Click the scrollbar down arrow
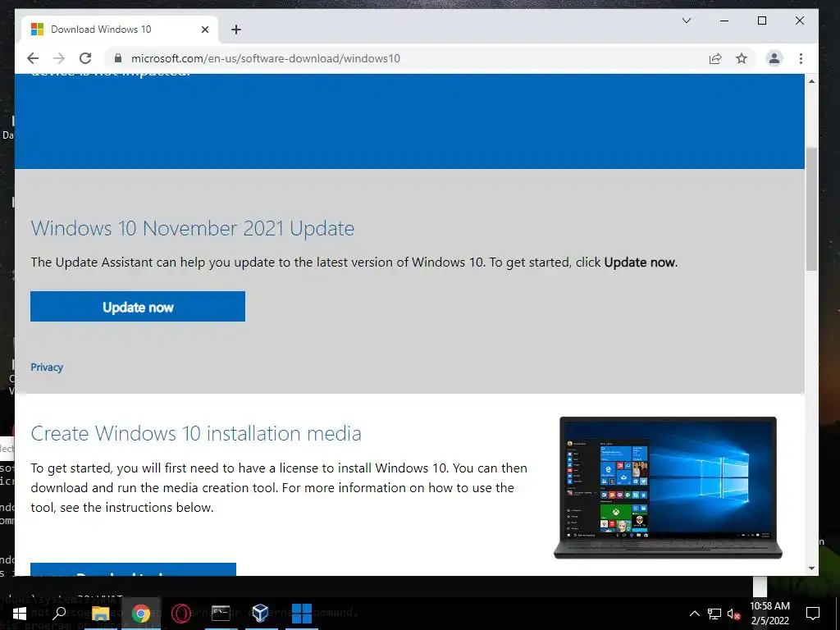This screenshot has width=840, height=630. tap(811, 568)
